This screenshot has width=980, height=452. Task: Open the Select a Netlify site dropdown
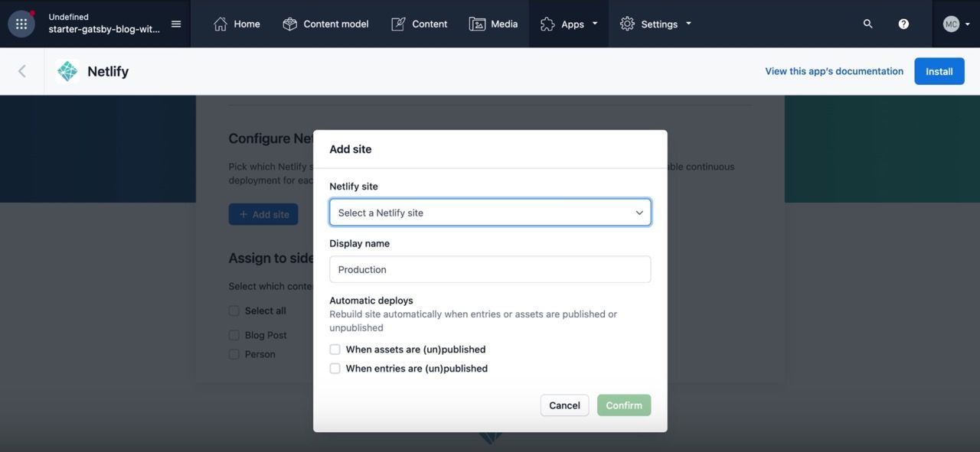(x=490, y=213)
